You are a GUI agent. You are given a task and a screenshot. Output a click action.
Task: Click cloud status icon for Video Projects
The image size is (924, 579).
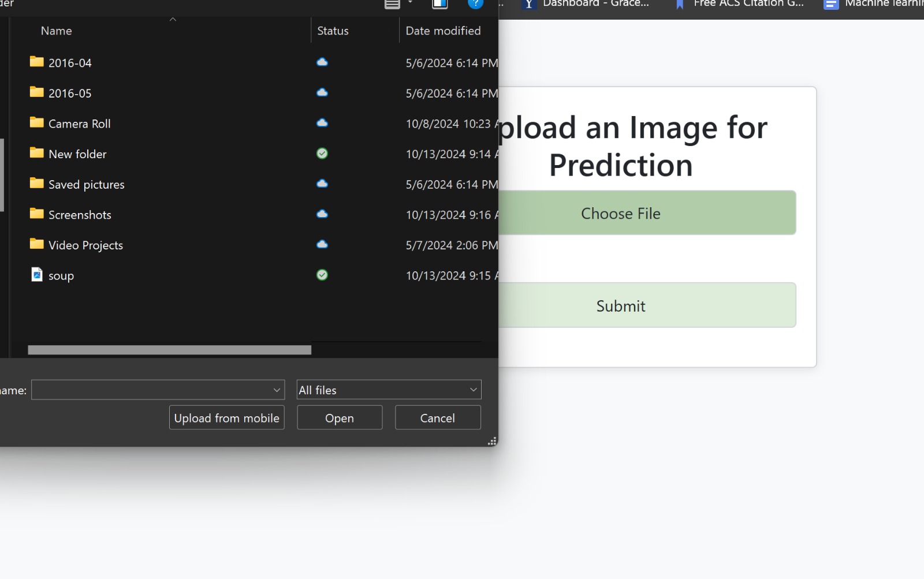click(x=322, y=244)
